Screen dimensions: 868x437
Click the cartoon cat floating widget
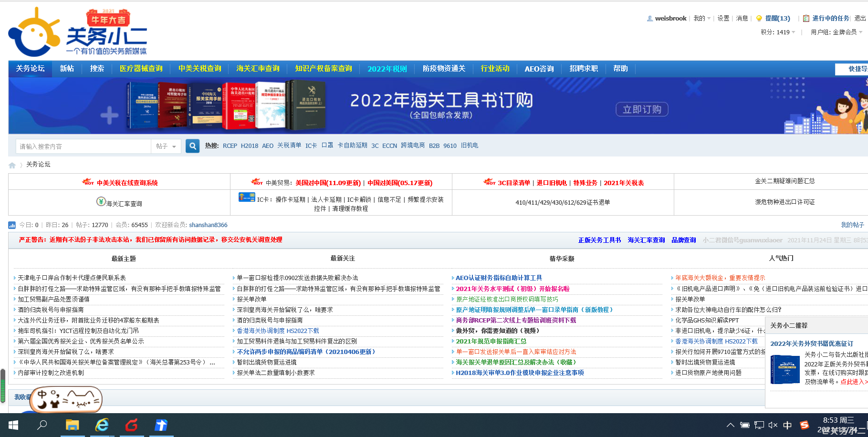tap(66, 399)
